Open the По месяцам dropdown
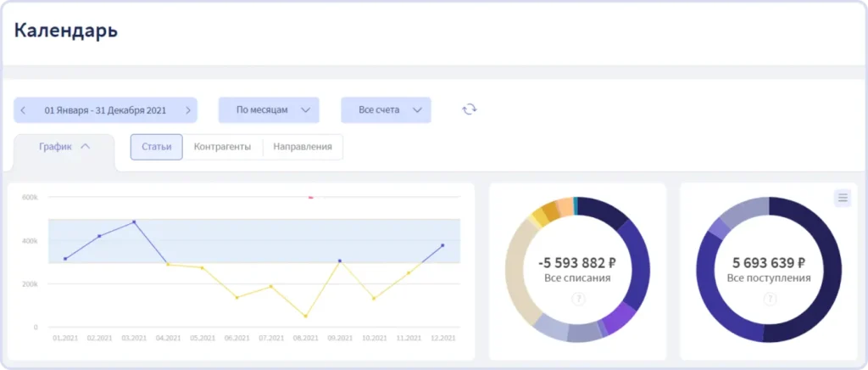The image size is (868, 370). pos(269,110)
